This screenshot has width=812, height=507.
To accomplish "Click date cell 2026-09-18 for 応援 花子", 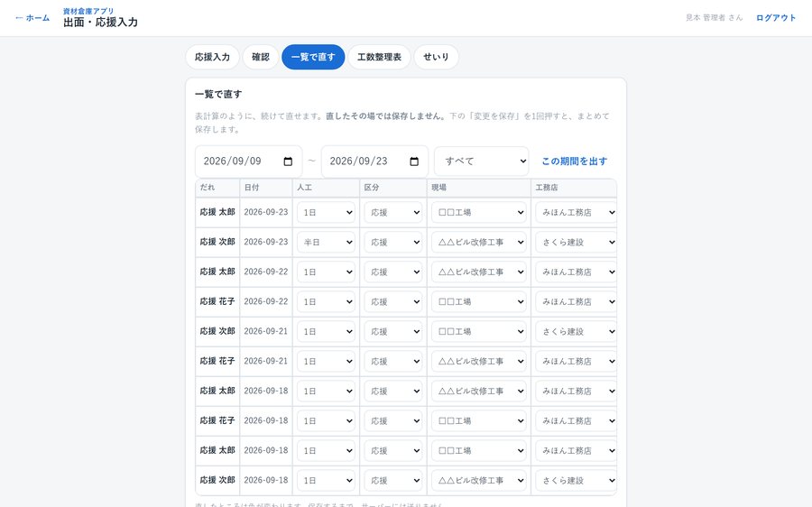I will (x=266, y=420).
